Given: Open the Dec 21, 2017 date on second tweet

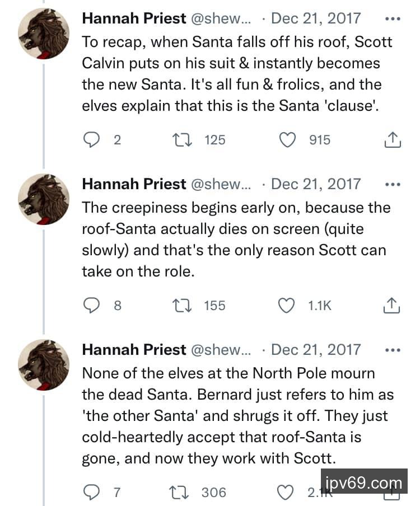Looking at the screenshot, I should (316, 184).
